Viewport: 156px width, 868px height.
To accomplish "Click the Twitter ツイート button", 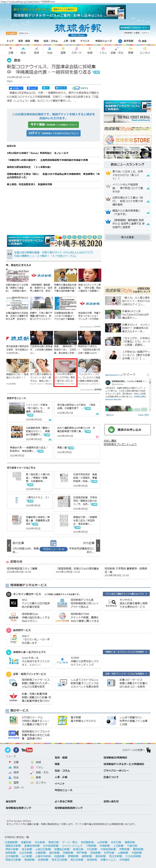I will [61, 88].
